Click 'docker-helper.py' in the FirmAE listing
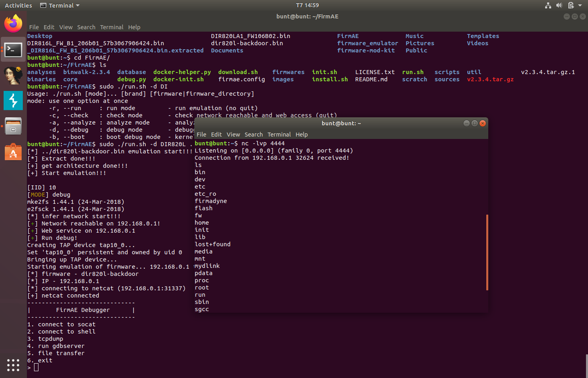 (x=182, y=72)
